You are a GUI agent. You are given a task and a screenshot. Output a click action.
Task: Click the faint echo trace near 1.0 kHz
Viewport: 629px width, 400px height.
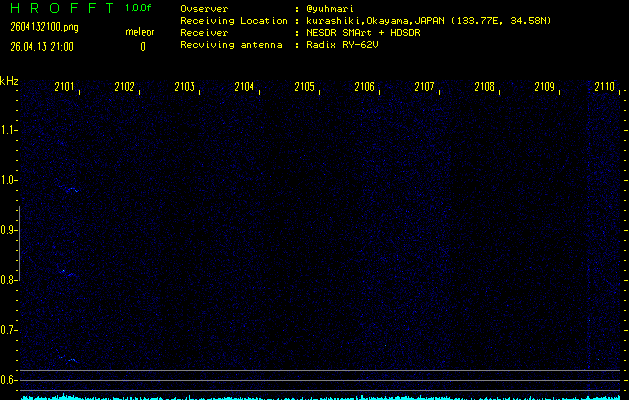[x=69, y=188]
